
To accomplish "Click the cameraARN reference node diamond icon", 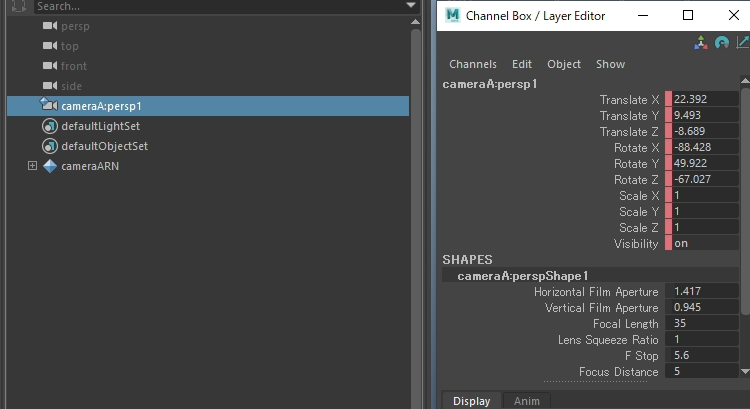I will (50, 166).
